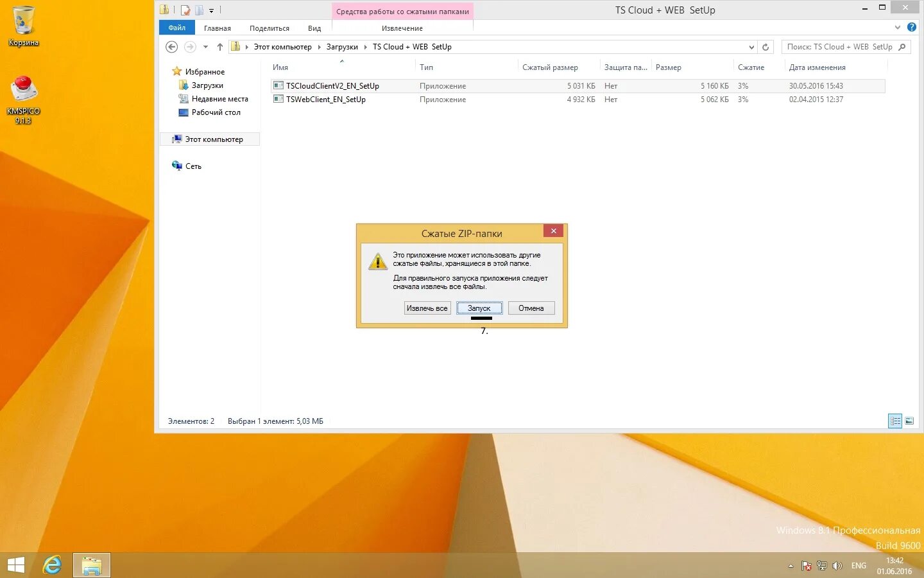Click the search magnifier icon
924x578 pixels.
(902, 47)
